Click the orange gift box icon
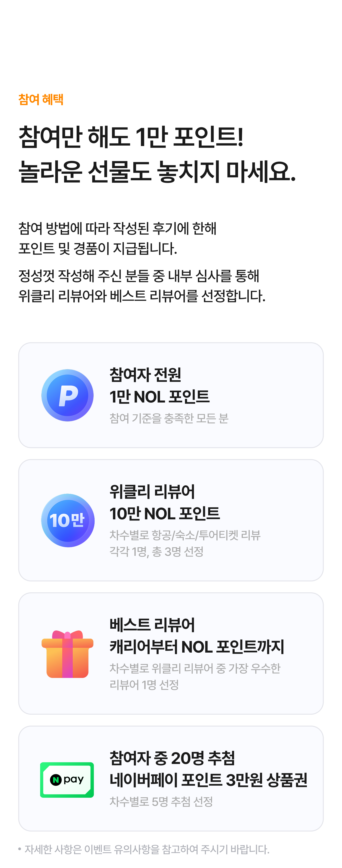 [x=67, y=654]
